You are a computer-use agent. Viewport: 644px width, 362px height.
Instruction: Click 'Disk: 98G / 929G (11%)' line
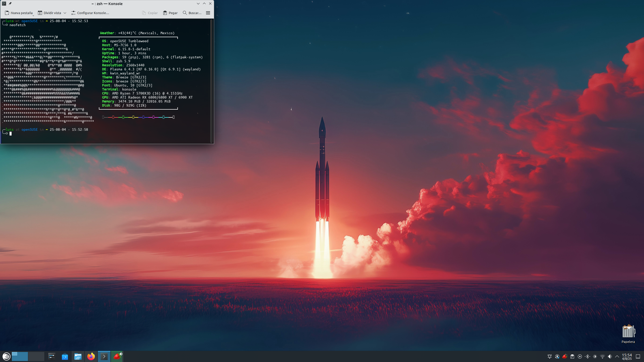pyautogui.click(x=124, y=105)
